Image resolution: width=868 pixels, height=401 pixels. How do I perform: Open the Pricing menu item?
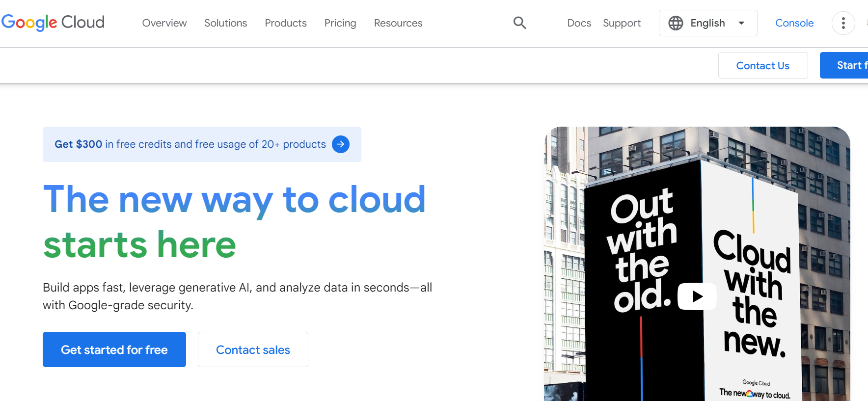pyautogui.click(x=340, y=23)
